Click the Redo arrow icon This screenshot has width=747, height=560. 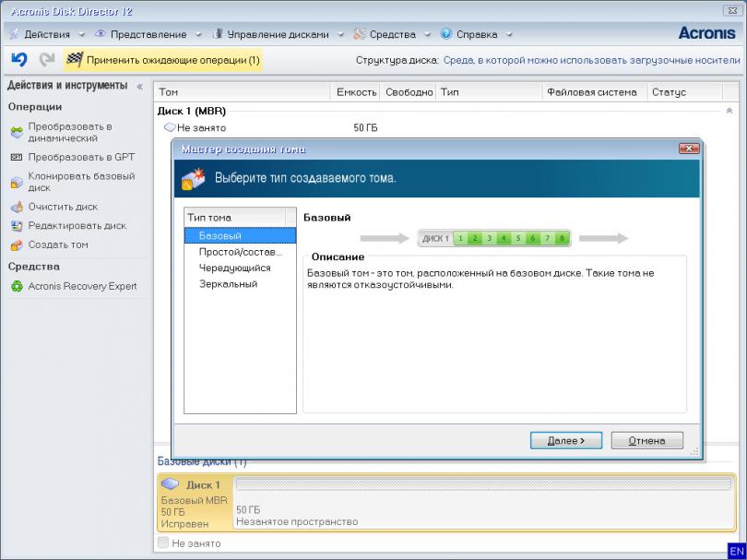point(46,60)
